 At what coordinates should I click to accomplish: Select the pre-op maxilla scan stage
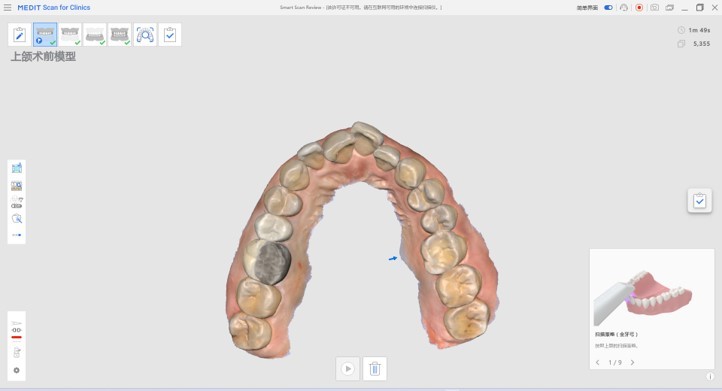coord(45,35)
